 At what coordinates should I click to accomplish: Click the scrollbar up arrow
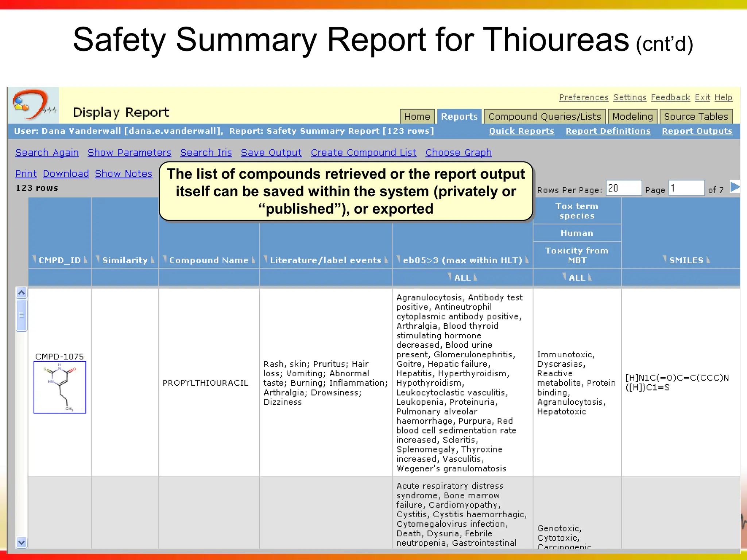pyautogui.click(x=22, y=292)
